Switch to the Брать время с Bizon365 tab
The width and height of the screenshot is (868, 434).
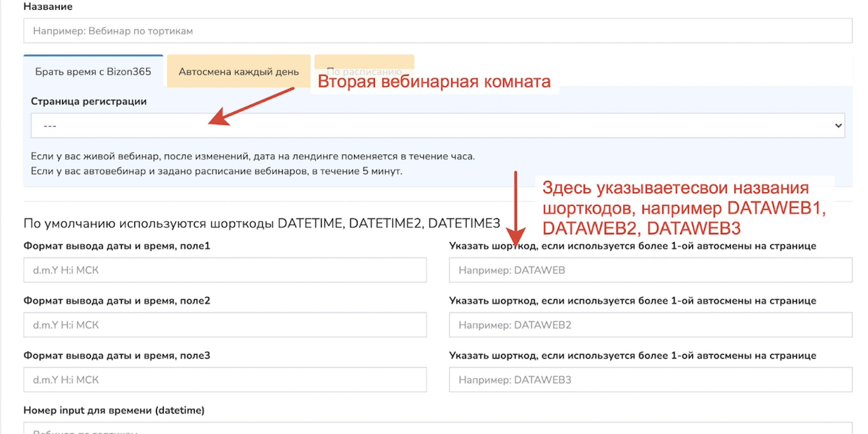pos(93,71)
